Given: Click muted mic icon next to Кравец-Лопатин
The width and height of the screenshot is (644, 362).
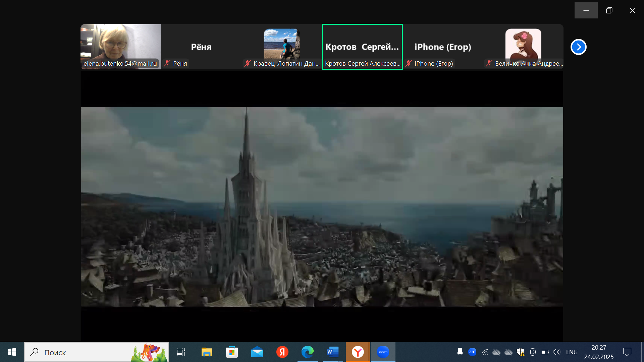Looking at the screenshot, I should [x=248, y=63].
